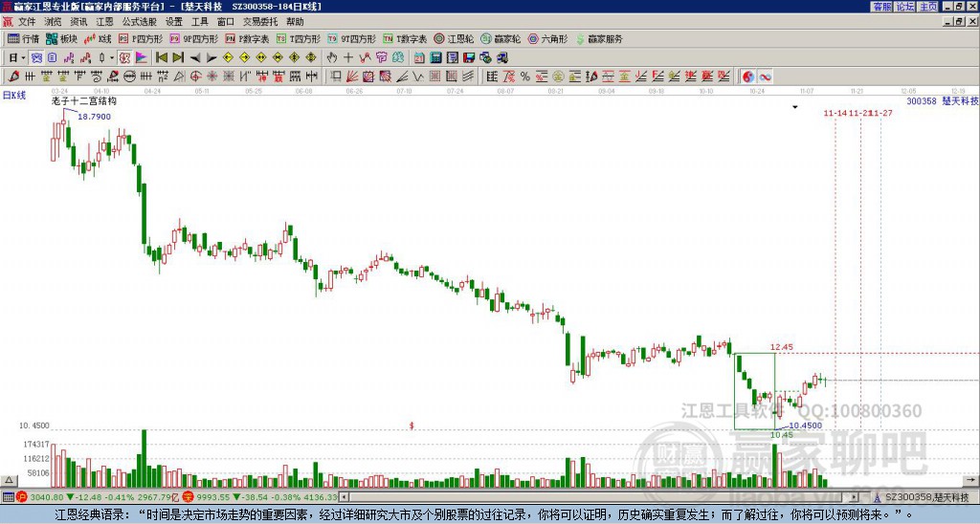Click the 客服 customer service button
This screenshot has width=980, height=524.
[881, 7]
